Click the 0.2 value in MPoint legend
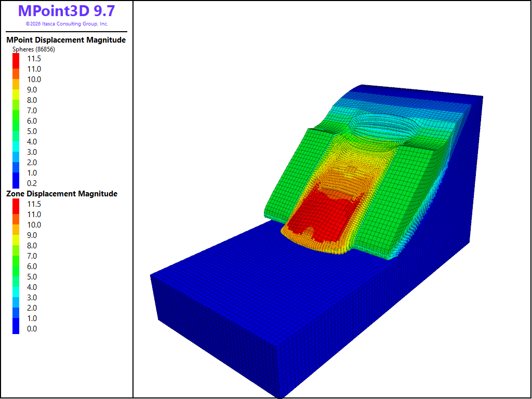The height and width of the screenshot is (399, 532). [x=32, y=183]
